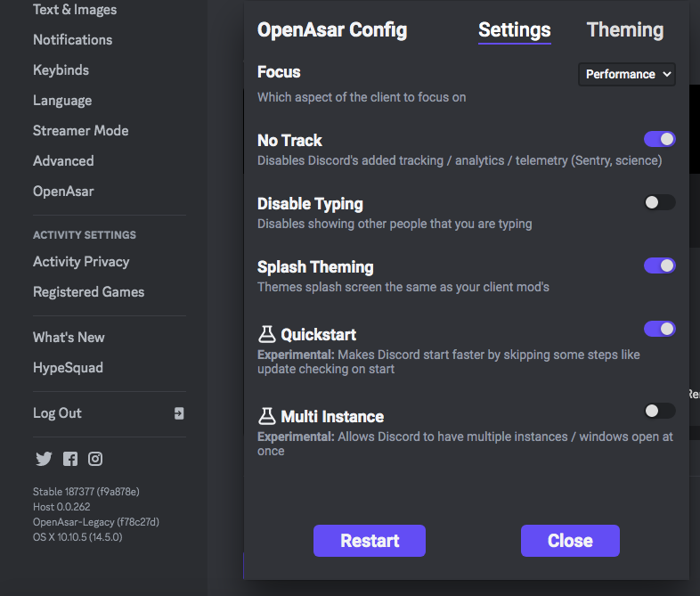Open Notifications settings page
This screenshot has width=700, height=596.
(73, 40)
